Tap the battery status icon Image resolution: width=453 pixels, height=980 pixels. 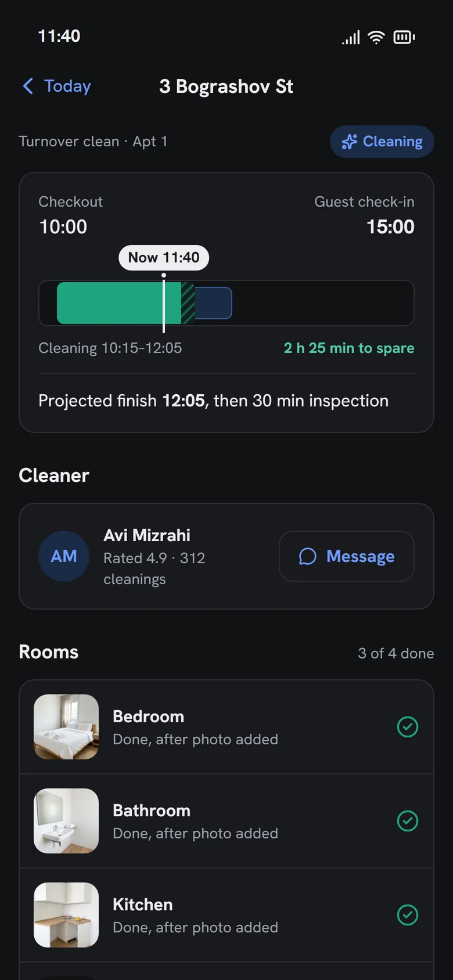404,37
